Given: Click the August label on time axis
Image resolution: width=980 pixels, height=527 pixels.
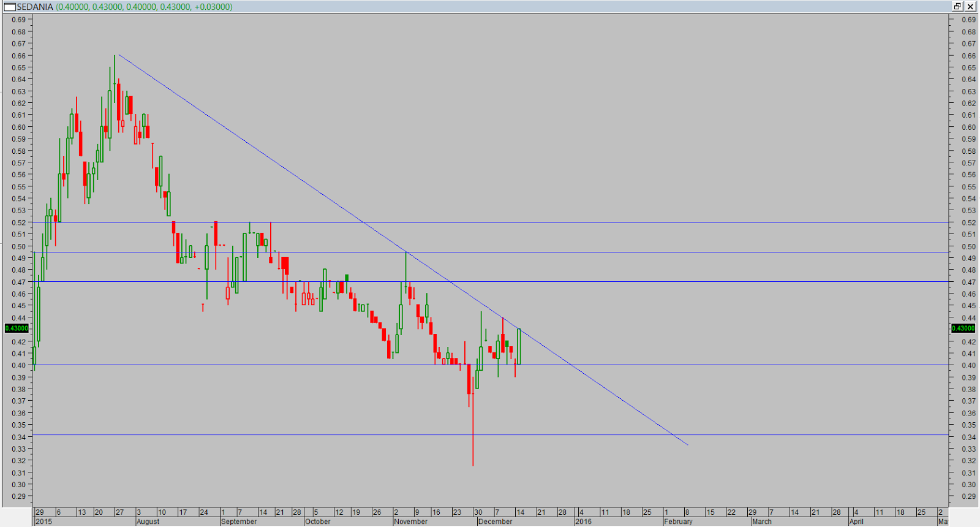Looking at the screenshot, I should click(148, 521).
